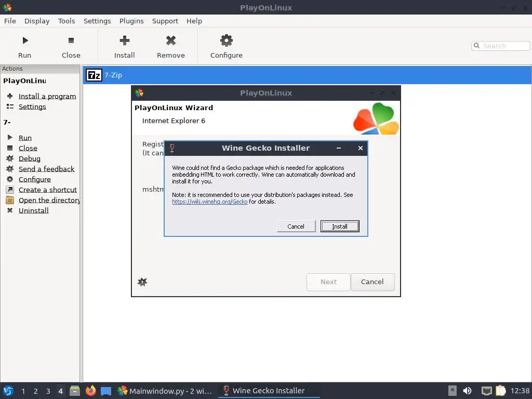Image resolution: width=532 pixels, height=399 pixels.
Task: Focus the Search input field
Action: click(501, 46)
